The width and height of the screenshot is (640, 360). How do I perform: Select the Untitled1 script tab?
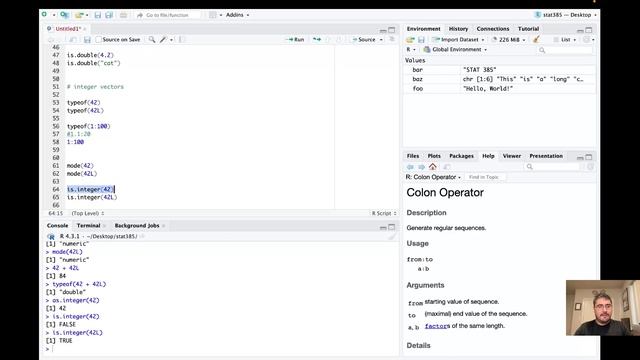(x=68, y=29)
